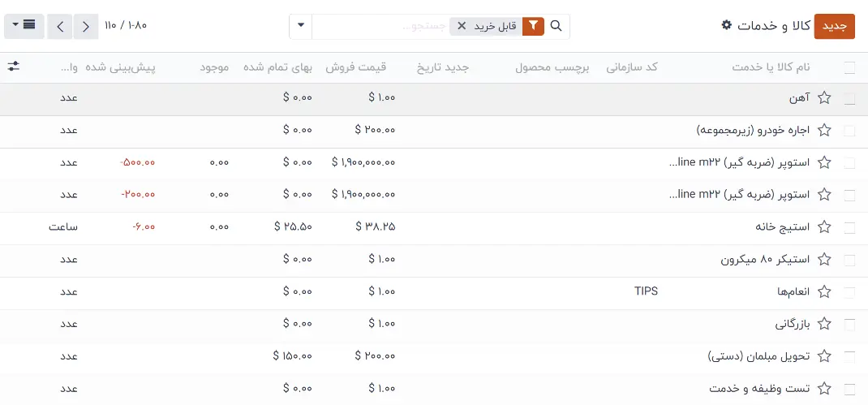868x405 pixels.
Task: Sort by کد سازمانی column header
Action: tap(632, 67)
